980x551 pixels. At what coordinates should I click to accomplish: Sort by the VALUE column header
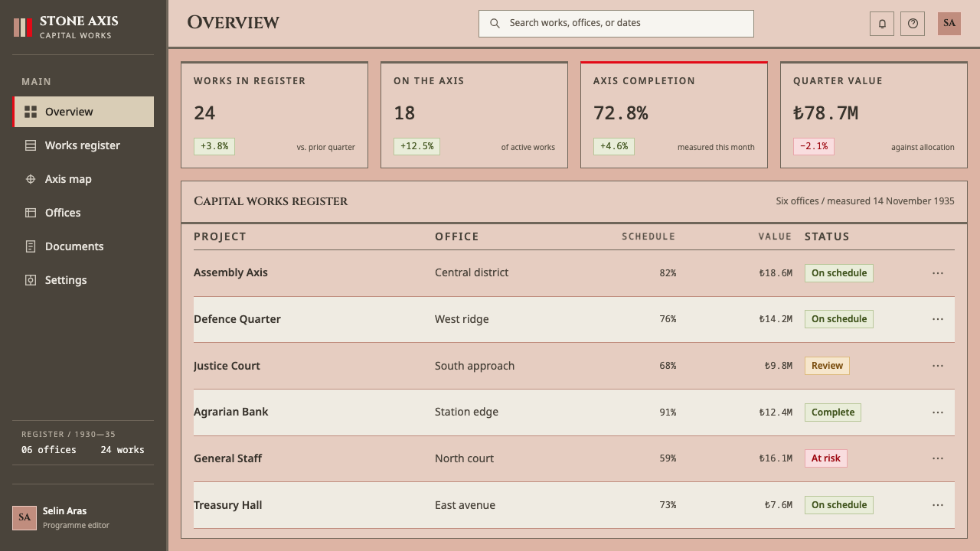click(775, 236)
